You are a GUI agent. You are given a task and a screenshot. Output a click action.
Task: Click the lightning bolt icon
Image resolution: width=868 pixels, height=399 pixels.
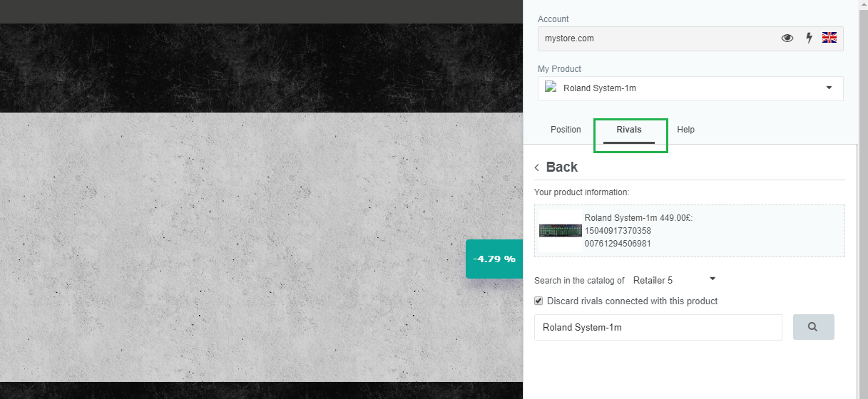810,38
